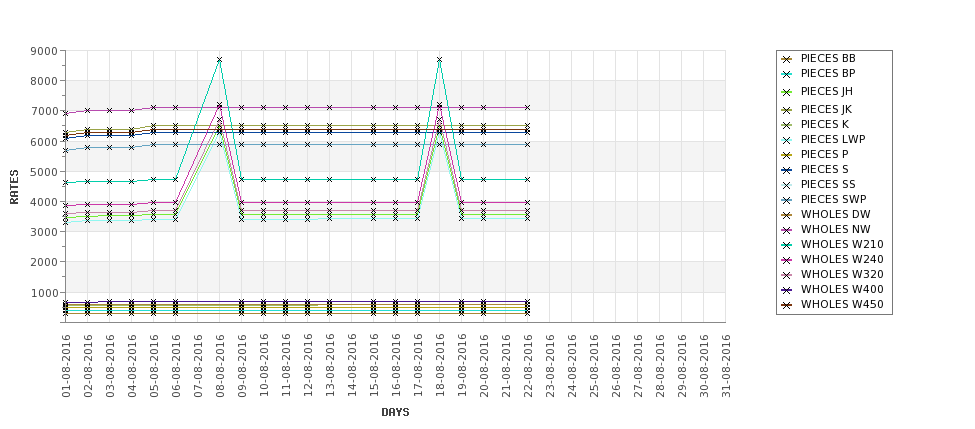This screenshot has height=429, width=975.
Task: Click the 31-08-2016 date label
Action: 726,366
